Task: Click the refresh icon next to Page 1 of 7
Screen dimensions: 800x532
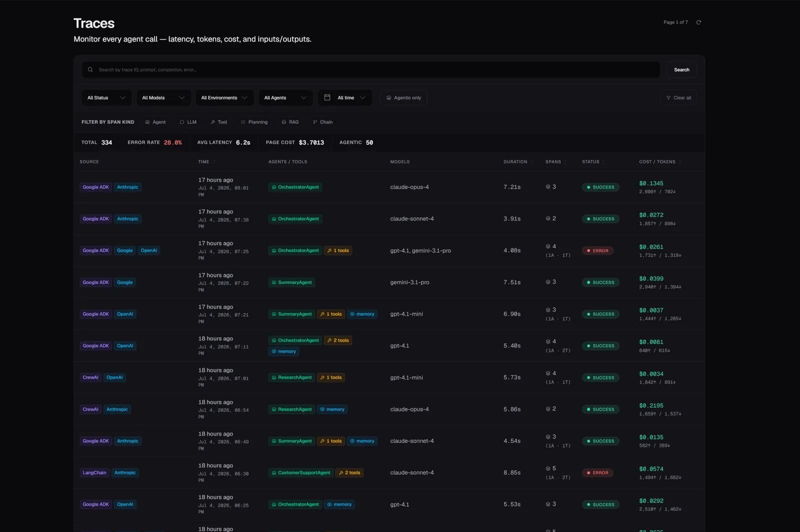Action: [x=698, y=22]
